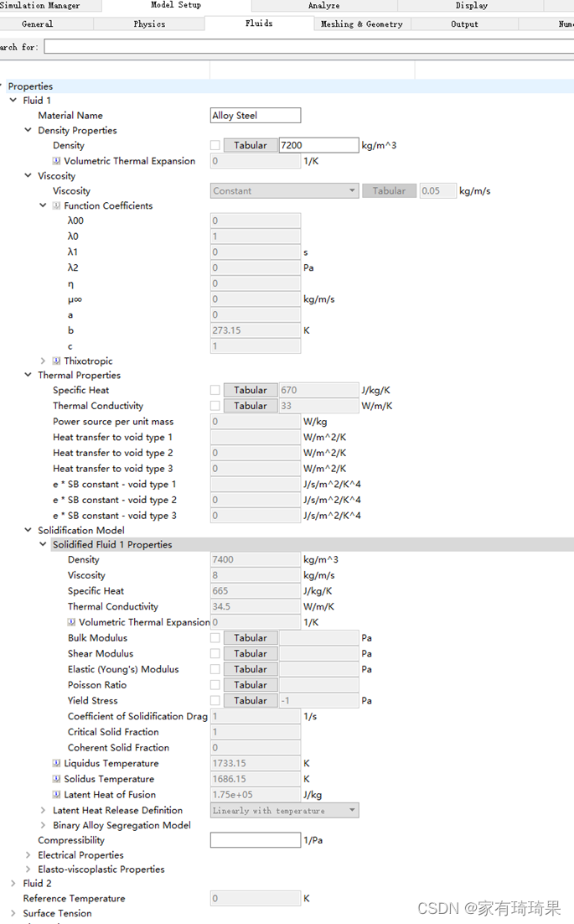Click info icon beside solidified Volumetric Thermal Expansion
This screenshot has width=574, height=924.
71,622
